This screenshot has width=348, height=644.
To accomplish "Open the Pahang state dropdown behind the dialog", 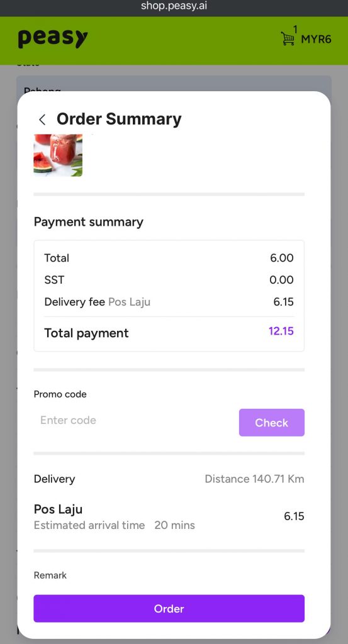I will click(x=174, y=84).
